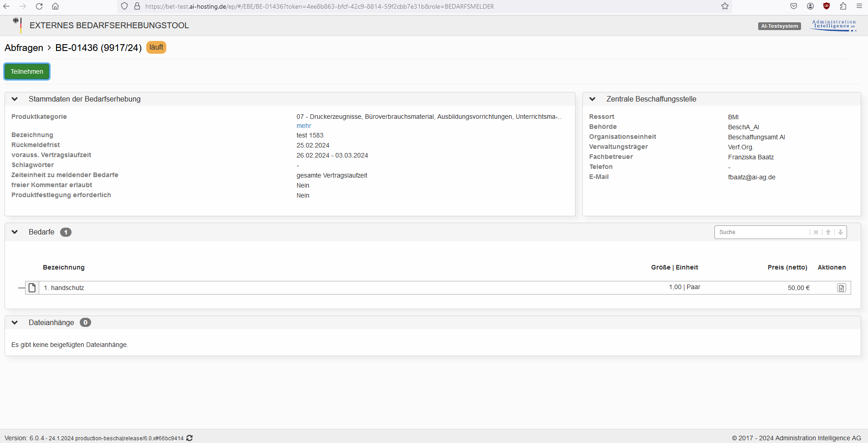Screen dimensions: 868x443
Task: Open the browser extensions icon
Action: (843, 6)
